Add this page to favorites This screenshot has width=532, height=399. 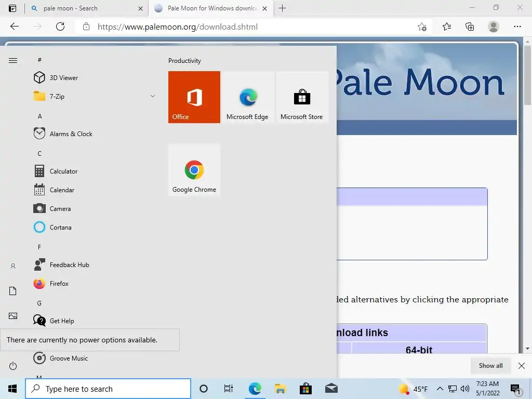pyautogui.click(x=422, y=27)
